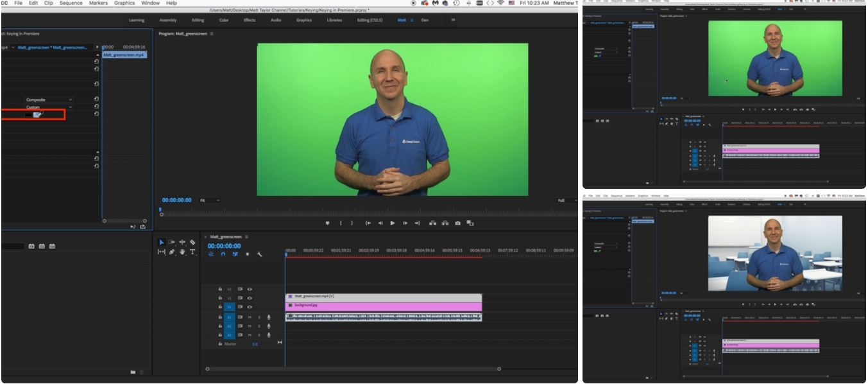Step back one frame
The height and width of the screenshot is (384, 868).
[380, 223]
